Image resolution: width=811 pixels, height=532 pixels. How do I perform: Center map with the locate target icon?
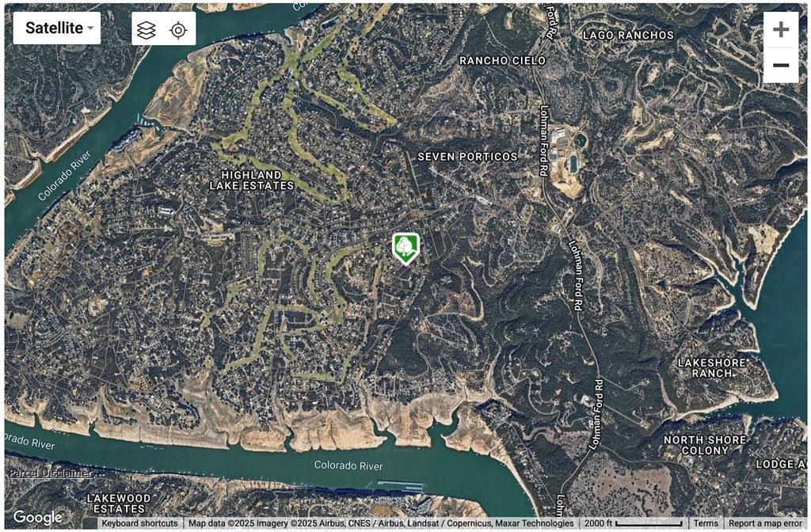tap(178, 31)
